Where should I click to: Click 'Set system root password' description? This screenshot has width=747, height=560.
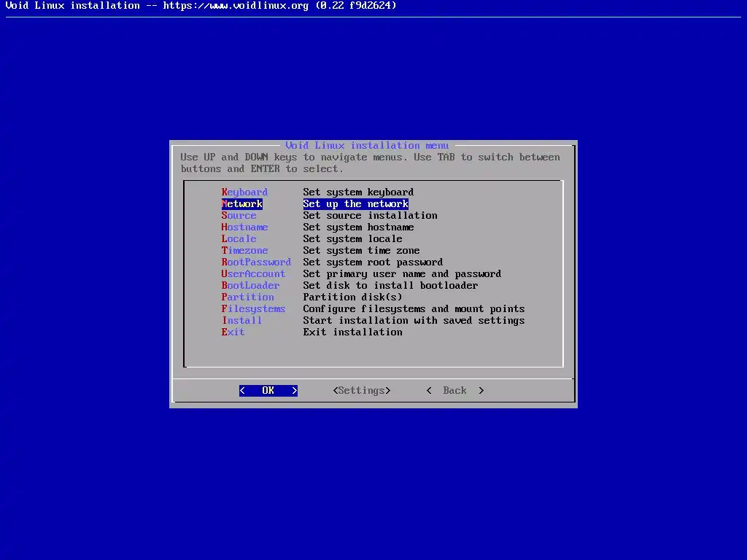coord(373,262)
